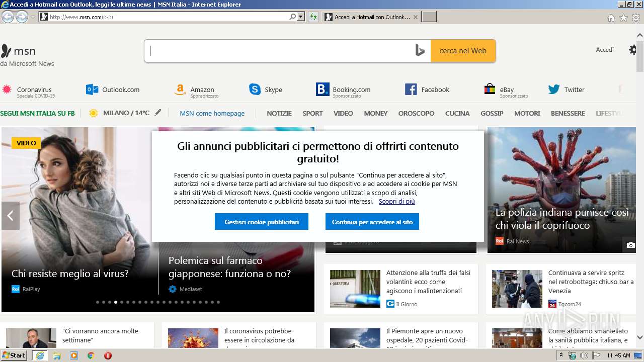Open La polizia indiana punisce story
Viewport: 644px width, 362px height.
(x=562, y=219)
